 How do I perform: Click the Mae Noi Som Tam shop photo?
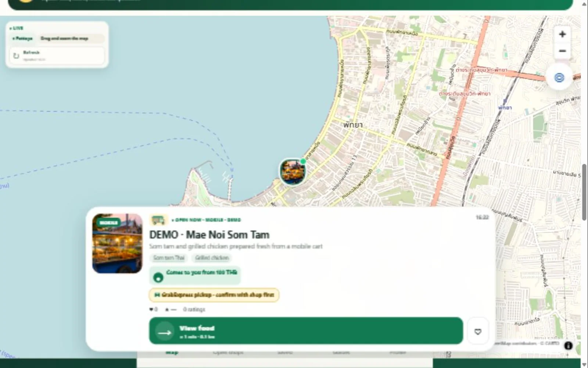[x=117, y=243]
